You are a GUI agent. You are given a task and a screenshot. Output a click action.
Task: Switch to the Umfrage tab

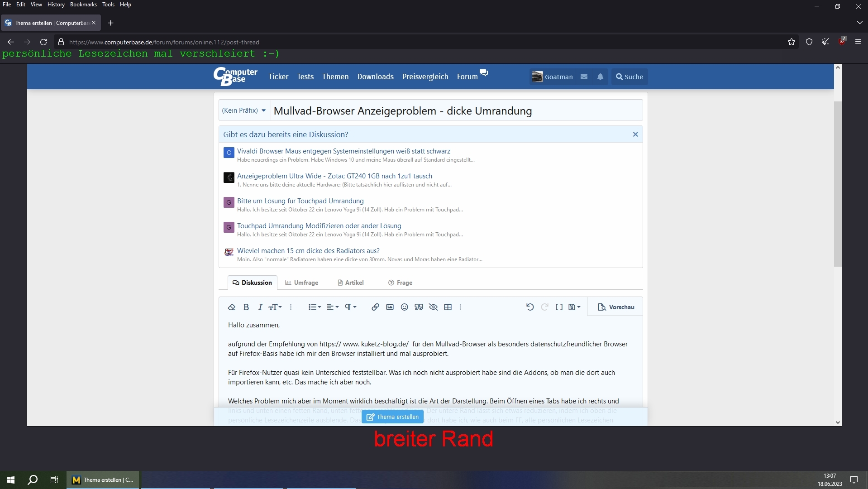(x=301, y=283)
